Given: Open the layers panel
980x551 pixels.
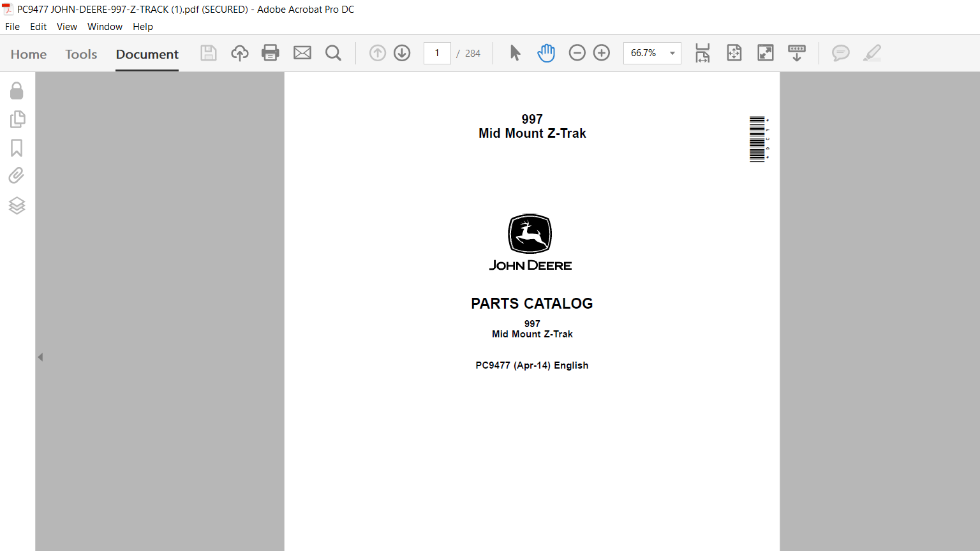Looking at the screenshot, I should [17, 205].
